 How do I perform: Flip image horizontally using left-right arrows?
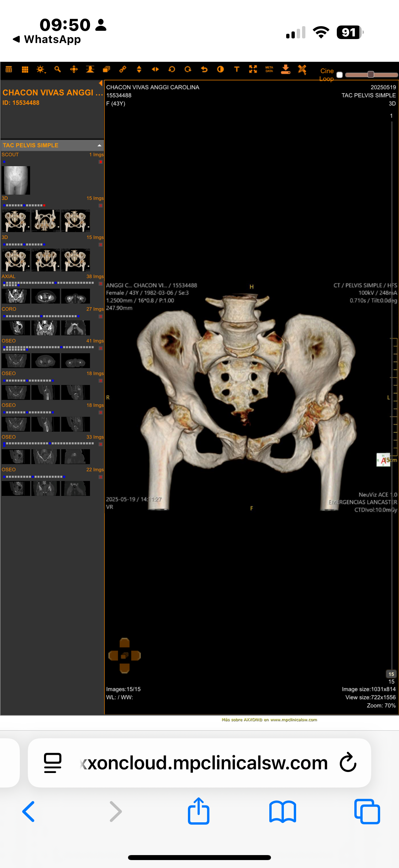click(x=155, y=70)
